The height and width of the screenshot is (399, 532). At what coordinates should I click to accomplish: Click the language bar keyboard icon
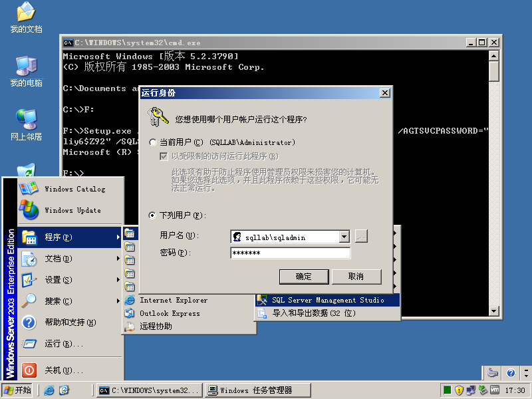pos(493,373)
